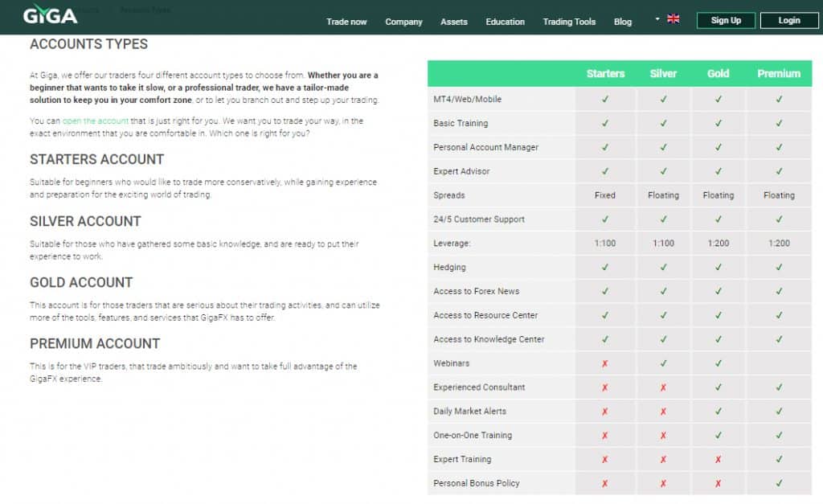Click the 'Webinars' row label
This screenshot has height=504, width=823.
tap(452, 363)
